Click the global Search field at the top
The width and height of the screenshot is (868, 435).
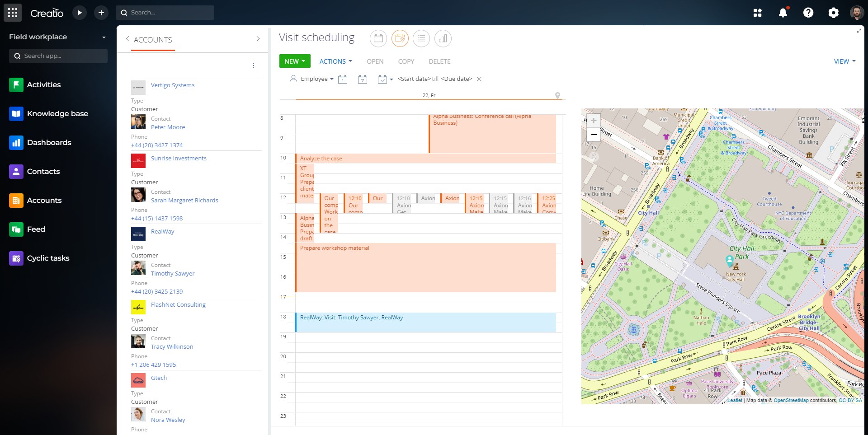click(165, 12)
